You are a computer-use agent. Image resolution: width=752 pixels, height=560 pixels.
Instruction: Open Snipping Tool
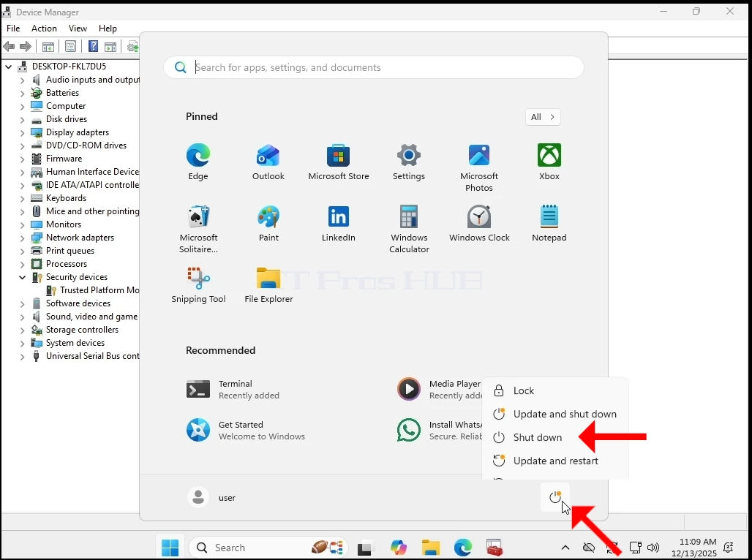tap(198, 285)
